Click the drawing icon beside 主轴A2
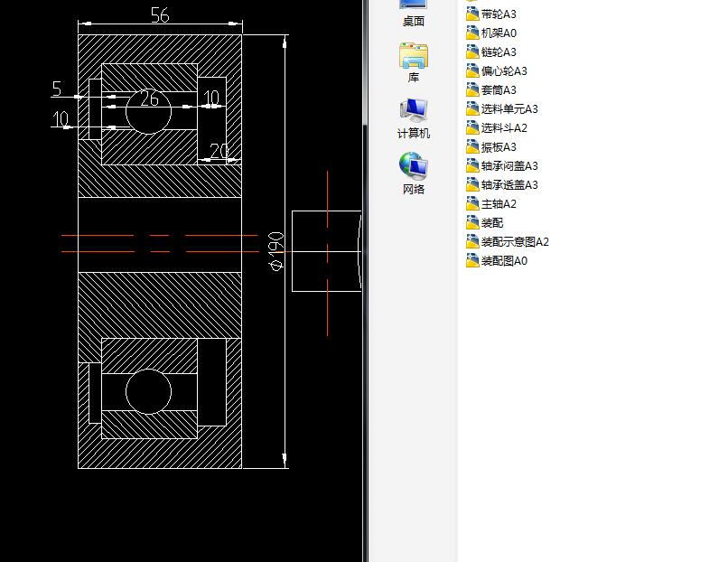Viewport: 728px width, 562px height. coord(471,203)
